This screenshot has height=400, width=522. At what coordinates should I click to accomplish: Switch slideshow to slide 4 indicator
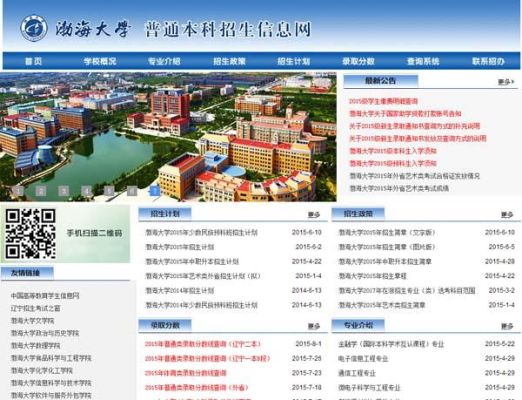click(86, 191)
